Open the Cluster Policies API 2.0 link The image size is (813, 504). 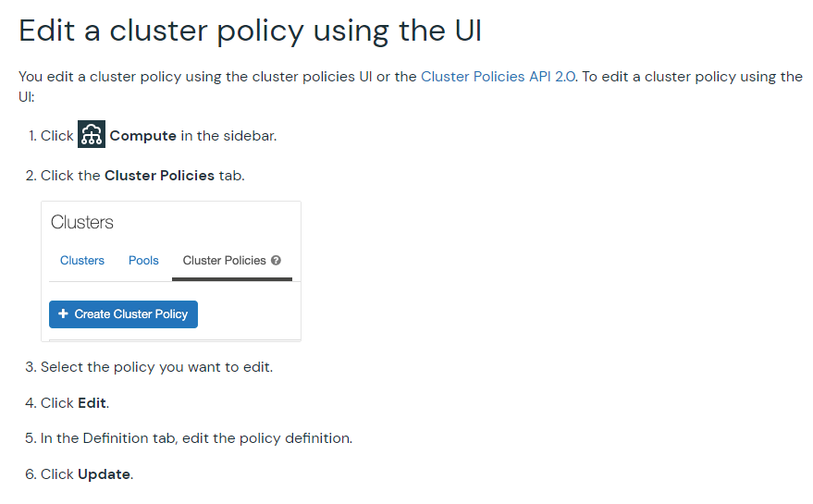tap(499, 77)
